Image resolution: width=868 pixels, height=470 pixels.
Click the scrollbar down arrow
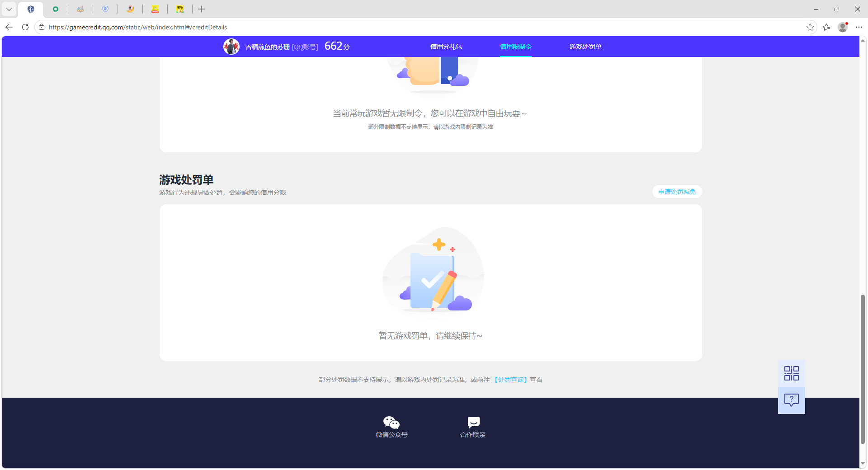pos(863,464)
